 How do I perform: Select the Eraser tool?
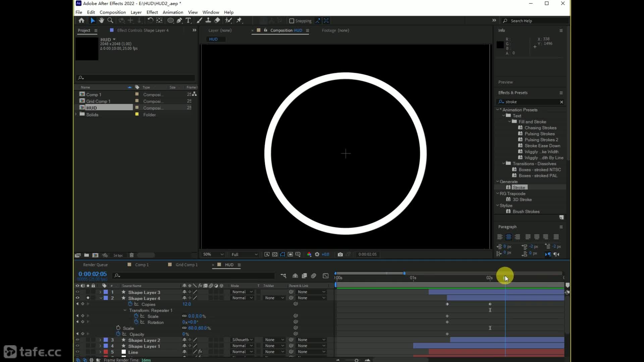pos(217,21)
